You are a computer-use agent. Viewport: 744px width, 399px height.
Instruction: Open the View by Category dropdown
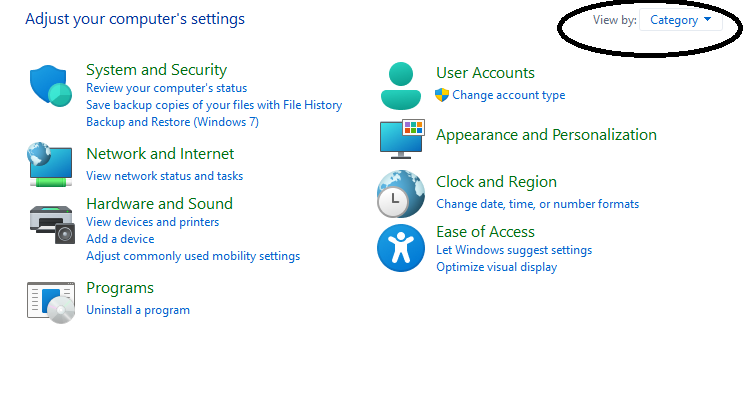(681, 20)
